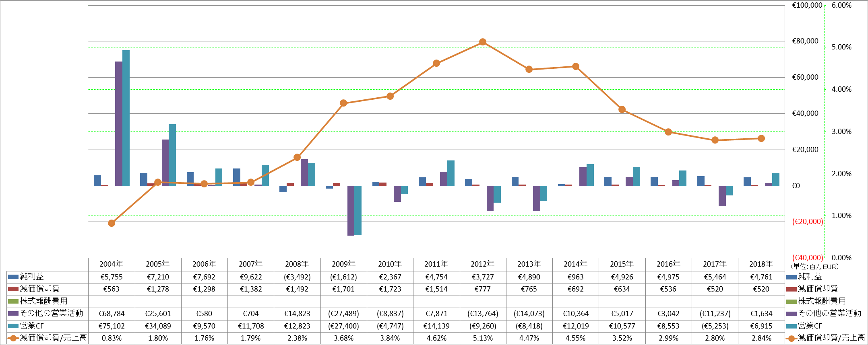Click cell €75,102 in 営業CF row
868x345 pixels.
pyautogui.click(x=112, y=326)
